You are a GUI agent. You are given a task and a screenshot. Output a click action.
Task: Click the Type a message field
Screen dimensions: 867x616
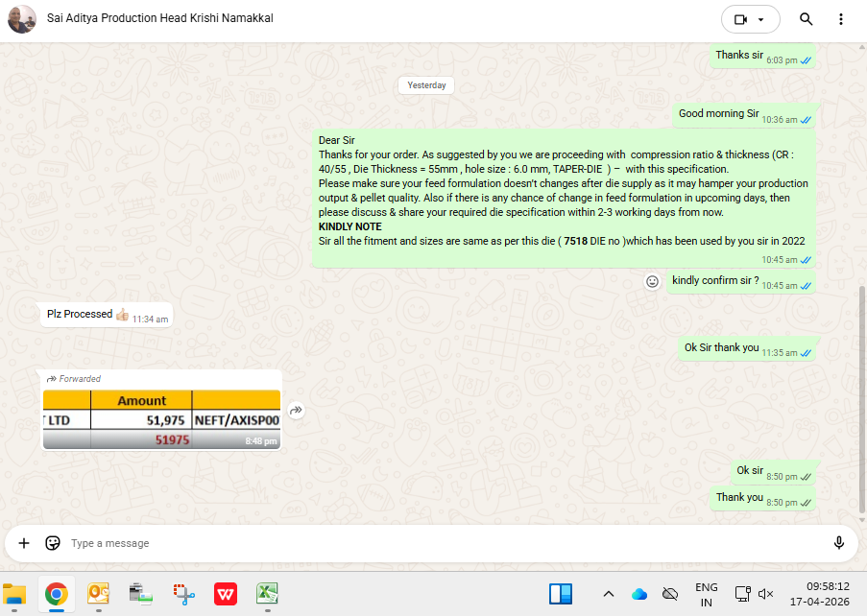click(x=432, y=543)
